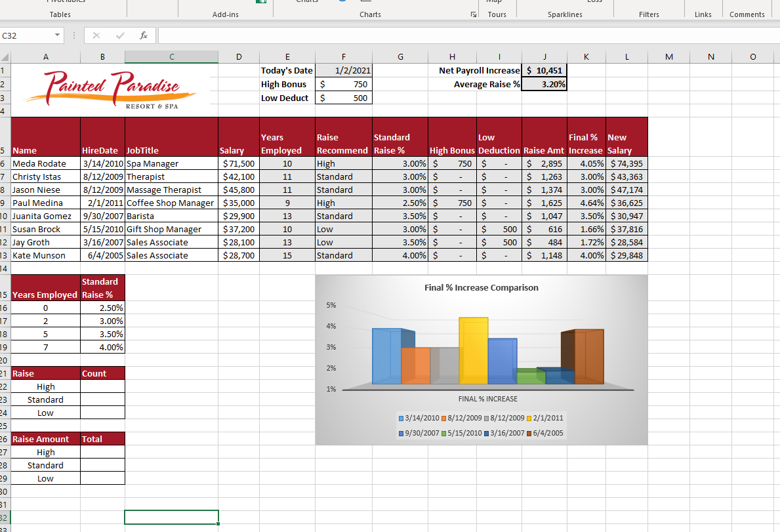780x532 pixels.
Task: Click the Select All corner triangle
Action: coord(5,58)
